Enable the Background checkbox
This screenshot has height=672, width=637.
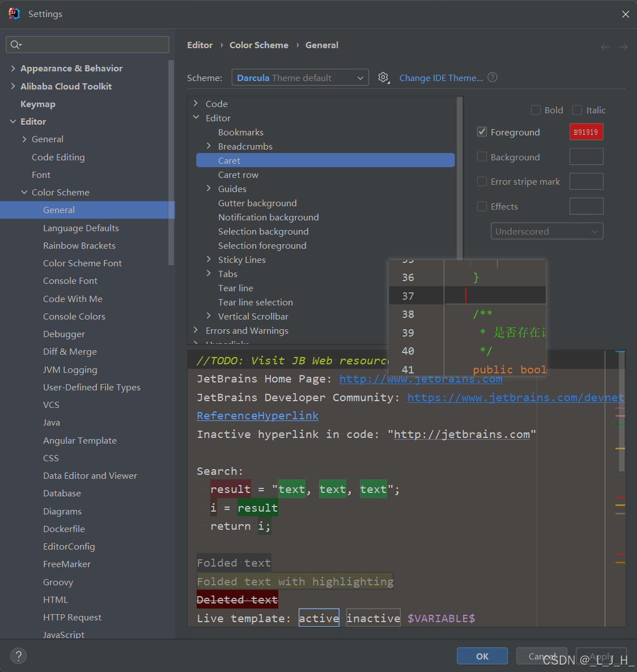pos(482,157)
